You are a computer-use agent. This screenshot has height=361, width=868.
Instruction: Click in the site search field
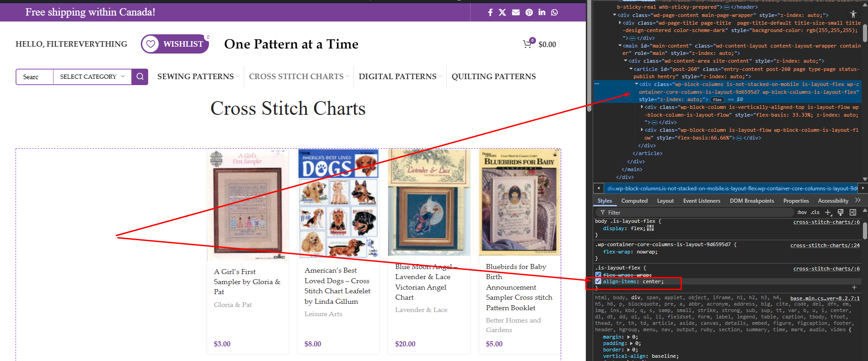35,77
